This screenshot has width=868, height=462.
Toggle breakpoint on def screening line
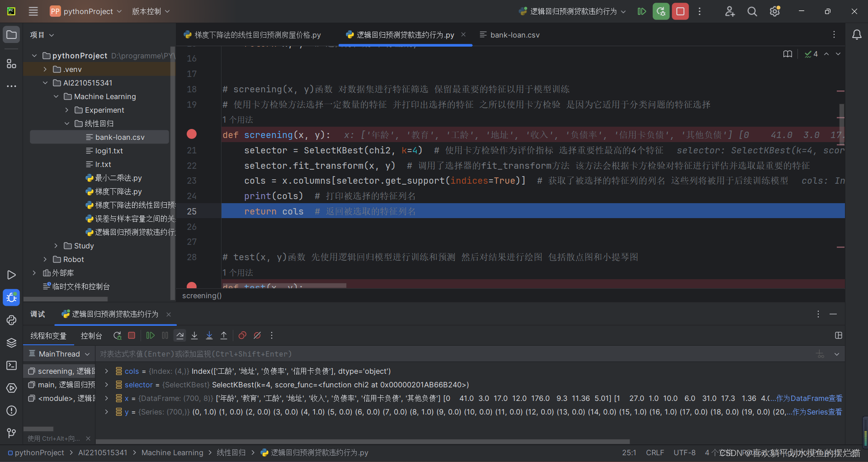[192, 134]
